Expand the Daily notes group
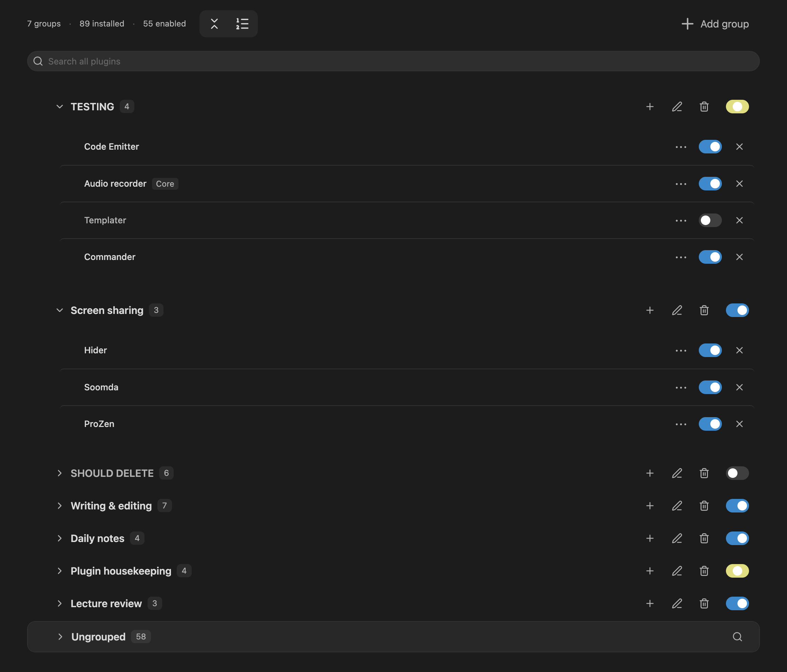Viewport: 787px width, 672px height. (x=60, y=538)
